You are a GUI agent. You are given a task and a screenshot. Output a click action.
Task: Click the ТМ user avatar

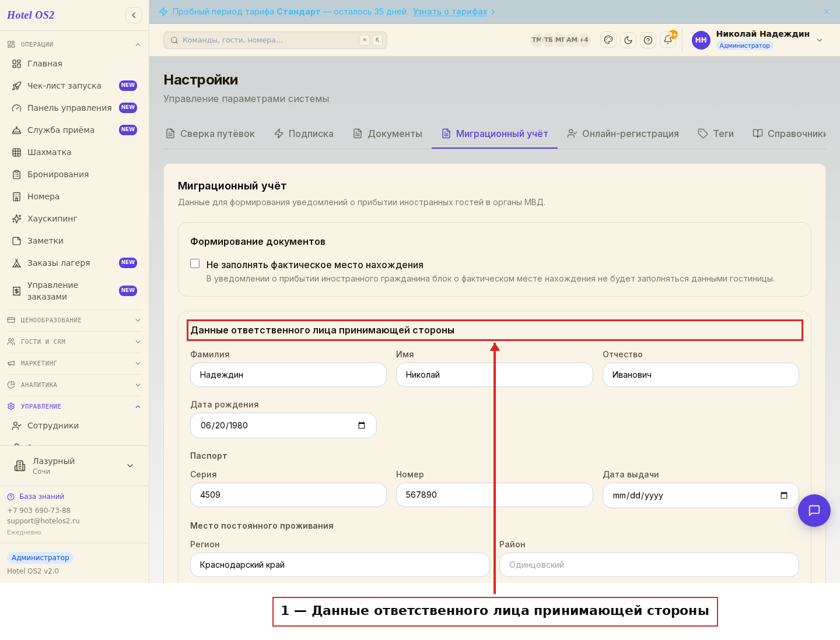tap(536, 40)
